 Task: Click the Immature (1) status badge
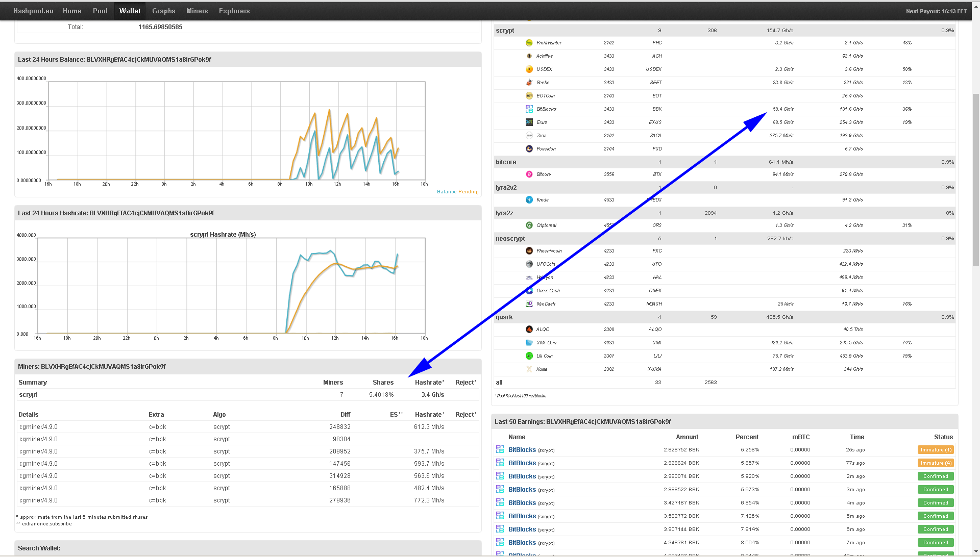(936, 450)
